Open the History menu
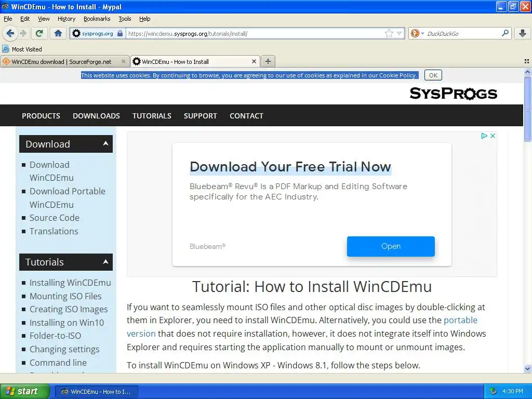The image size is (532, 399). [66, 19]
